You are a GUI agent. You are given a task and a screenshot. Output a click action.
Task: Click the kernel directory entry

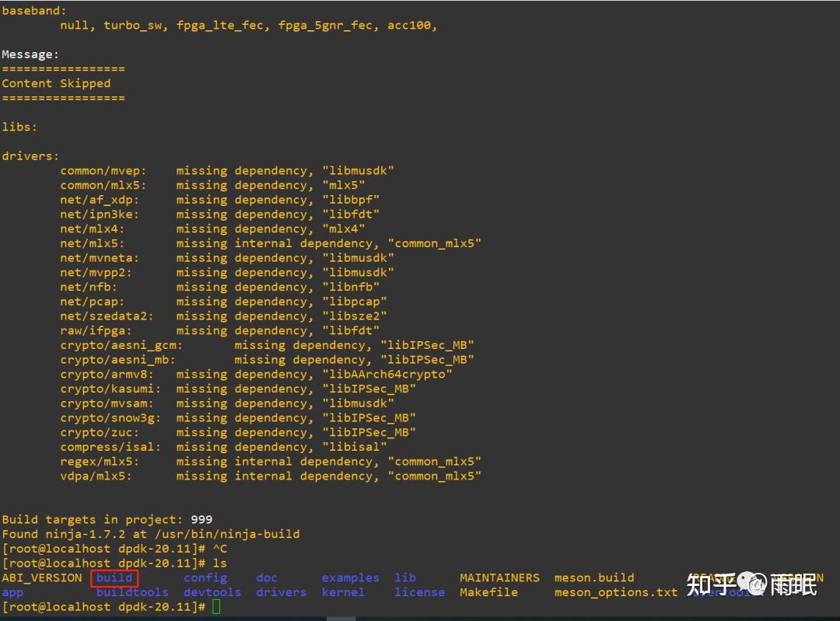(343, 592)
